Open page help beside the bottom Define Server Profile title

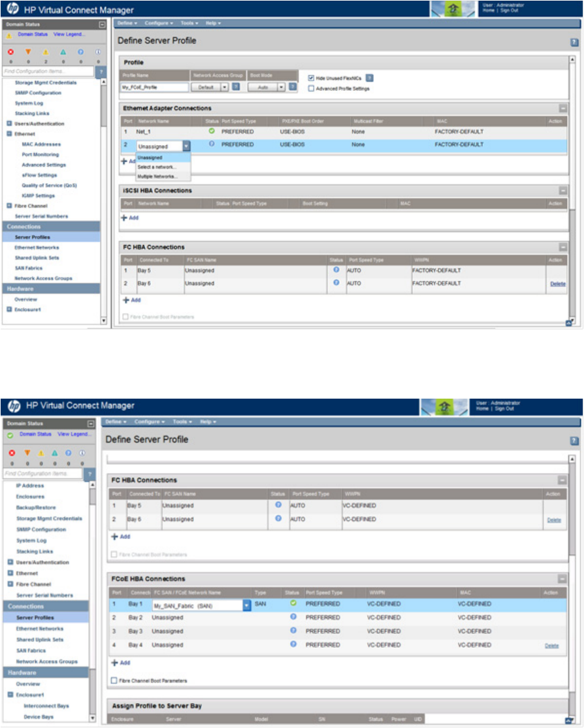(x=574, y=440)
